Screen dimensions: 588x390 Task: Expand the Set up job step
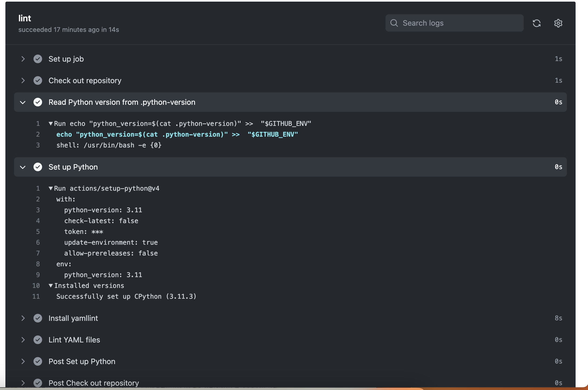[x=23, y=59]
